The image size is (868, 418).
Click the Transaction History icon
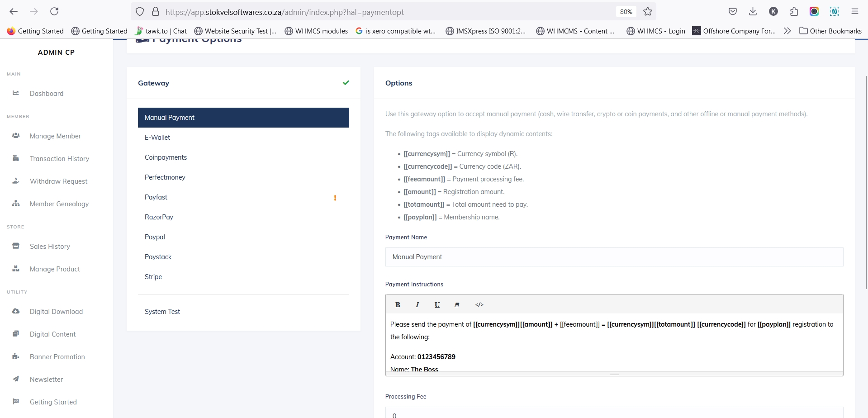(x=16, y=158)
